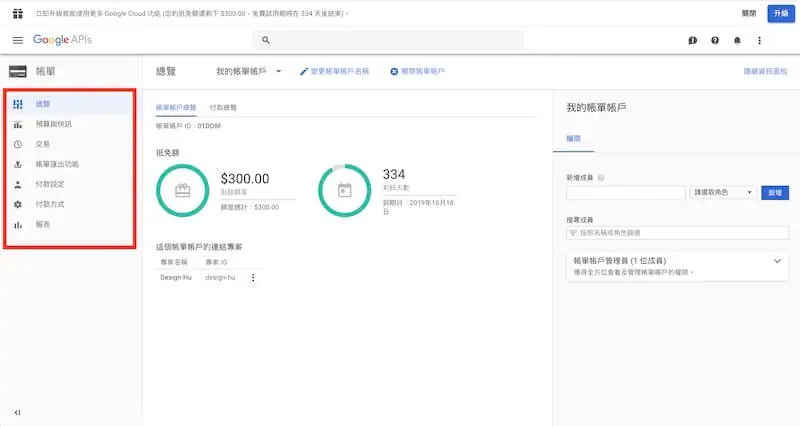Open the 我的帳單帳戶 account dropdown
Screen dimensions: 800x426
[x=248, y=71]
